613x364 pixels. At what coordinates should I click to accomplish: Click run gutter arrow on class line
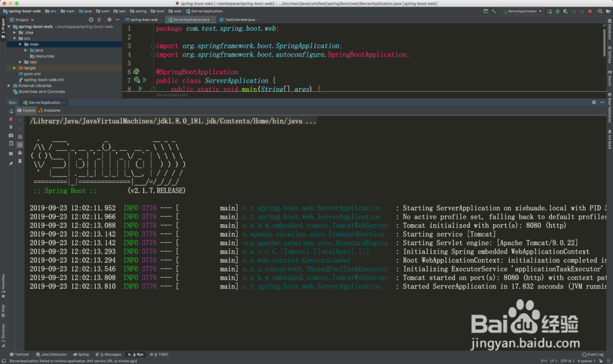(x=145, y=80)
